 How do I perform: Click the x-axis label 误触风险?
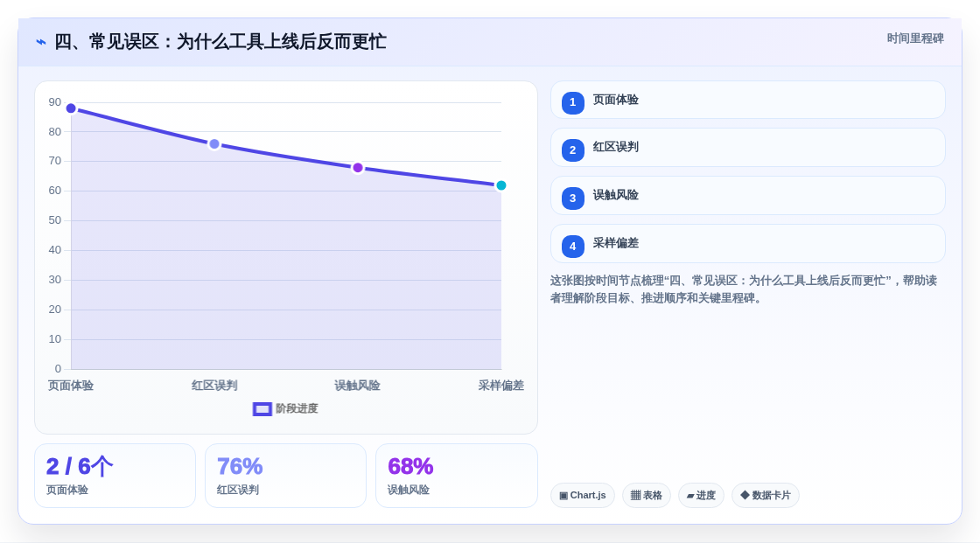click(358, 386)
